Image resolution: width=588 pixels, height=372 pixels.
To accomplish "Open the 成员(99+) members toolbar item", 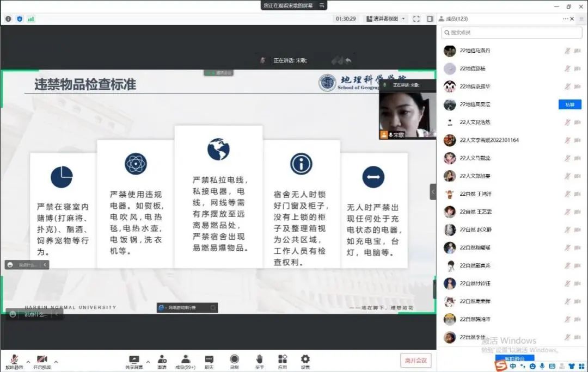I will [186, 361].
